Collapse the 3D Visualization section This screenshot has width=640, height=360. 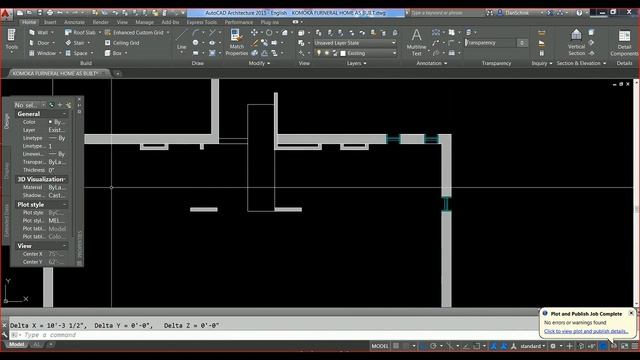[x=64, y=179]
